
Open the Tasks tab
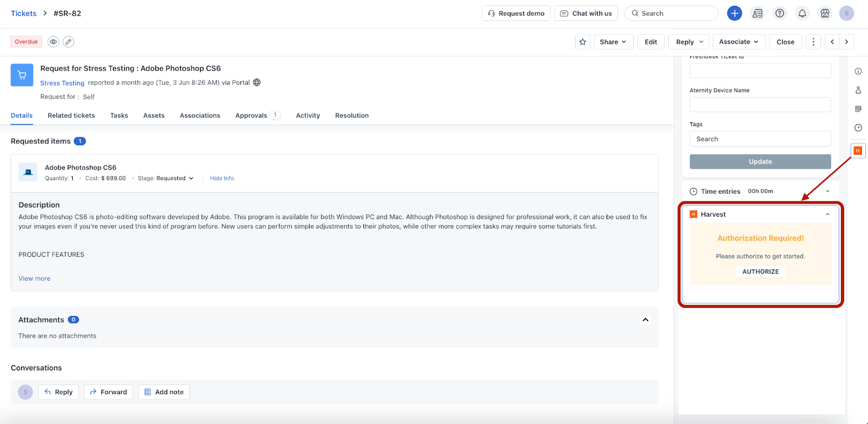(119, 116)
